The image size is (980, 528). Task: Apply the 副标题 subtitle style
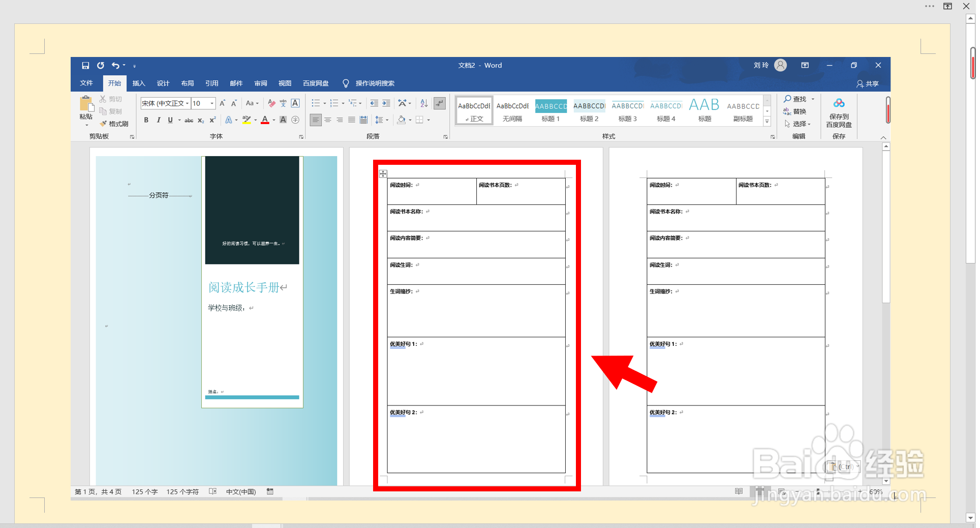click(x=743, y=111)
